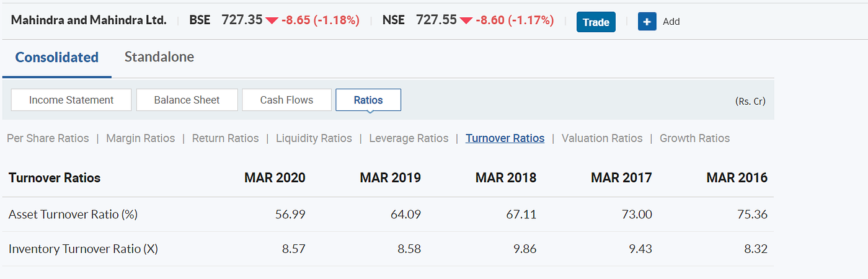Show Leverage Ratios
Viewport: 868px width, 279px height.
(x=409, y=138)
